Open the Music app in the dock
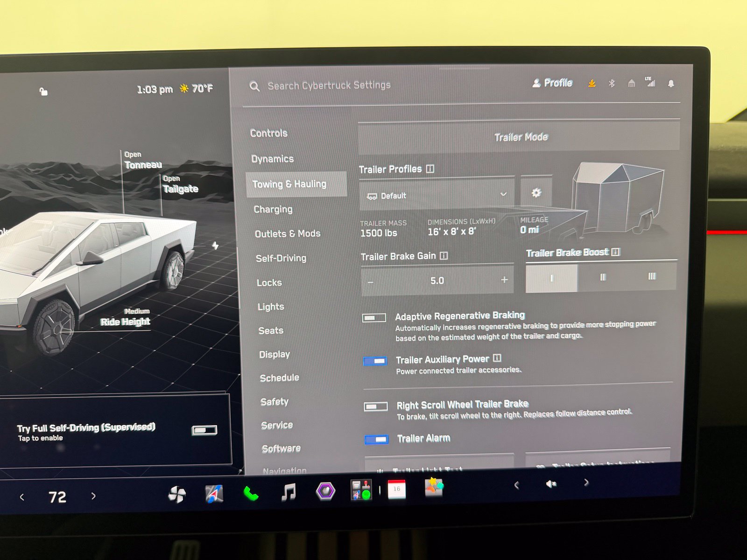The width and height of the screenshot is (747, 560). point(289,492)
